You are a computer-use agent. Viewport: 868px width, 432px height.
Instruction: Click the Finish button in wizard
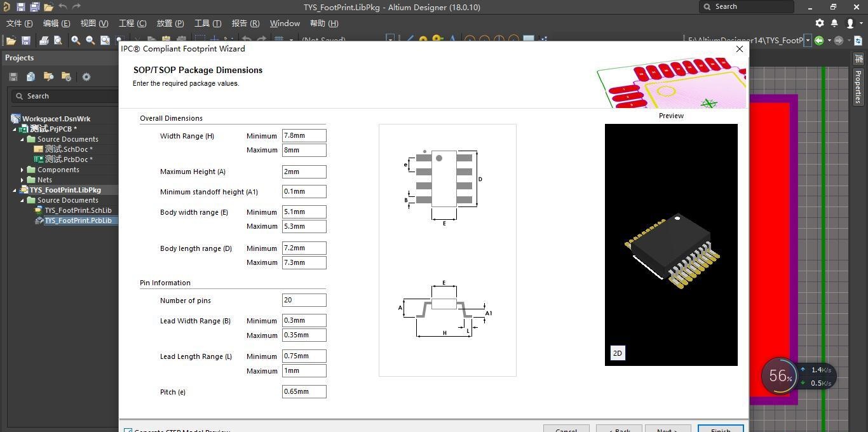(720, 429)
